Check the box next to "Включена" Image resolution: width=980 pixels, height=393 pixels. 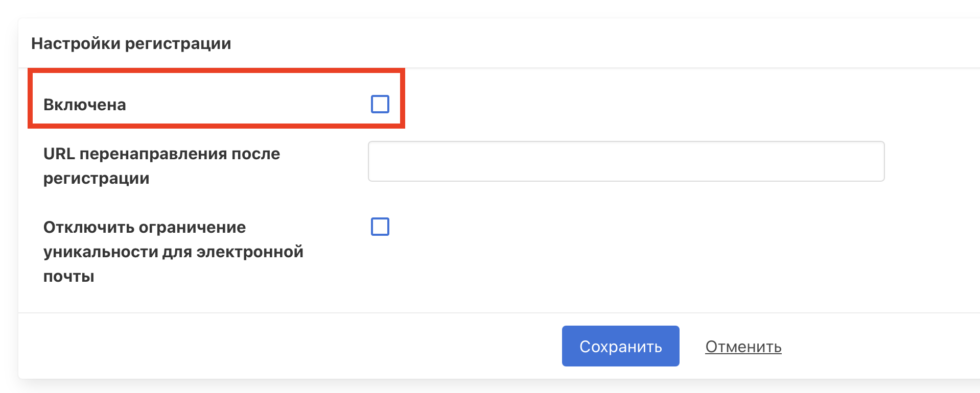[380, 104]
